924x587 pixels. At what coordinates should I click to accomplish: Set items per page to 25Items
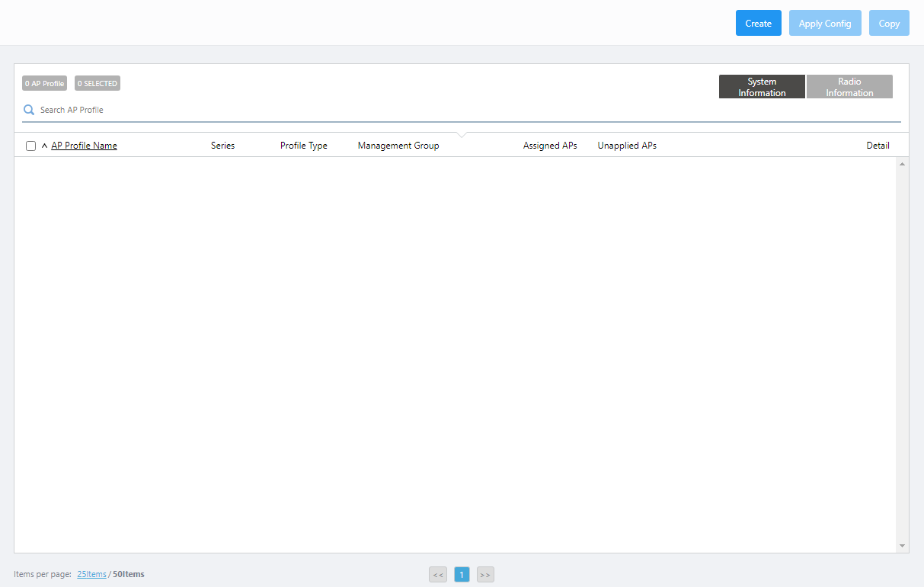(91, 574)
